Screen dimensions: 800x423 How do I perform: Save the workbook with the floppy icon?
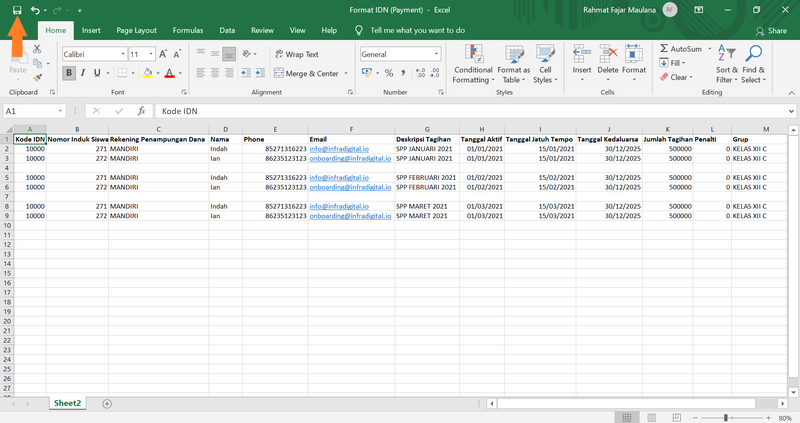(x=17, y=10)
